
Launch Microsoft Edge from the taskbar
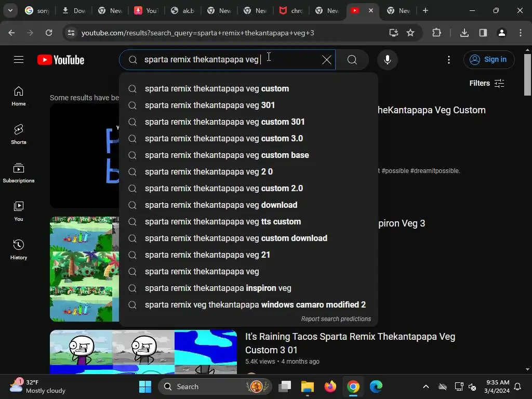point(376,387)
